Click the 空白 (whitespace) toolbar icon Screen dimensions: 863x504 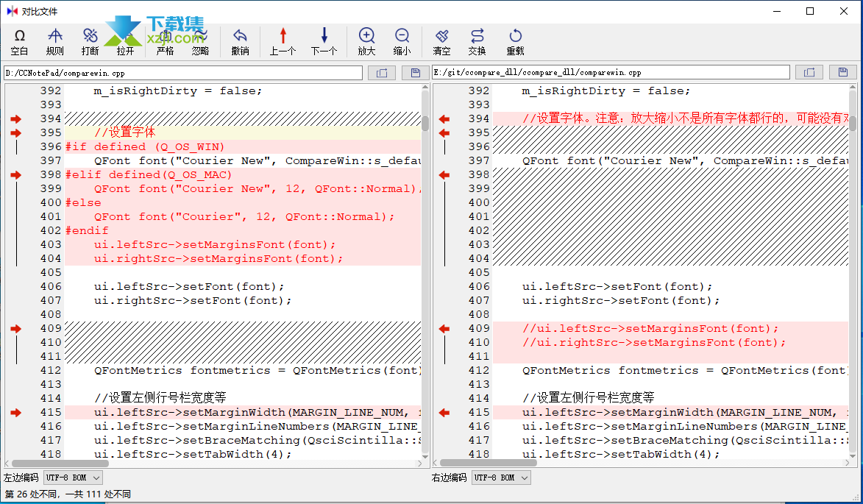(x=20, y=41)
